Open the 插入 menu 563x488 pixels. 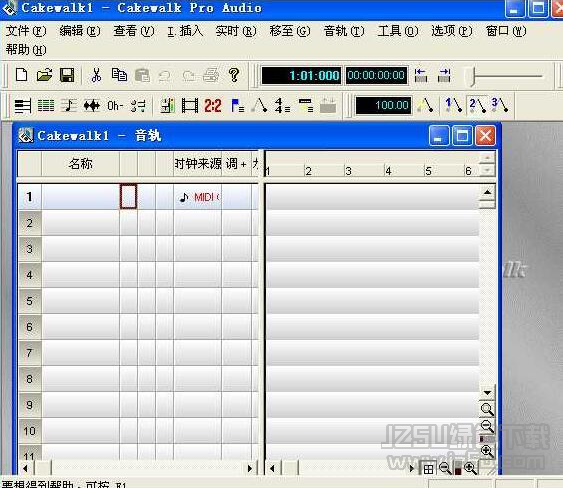click(x=185, y=31)
